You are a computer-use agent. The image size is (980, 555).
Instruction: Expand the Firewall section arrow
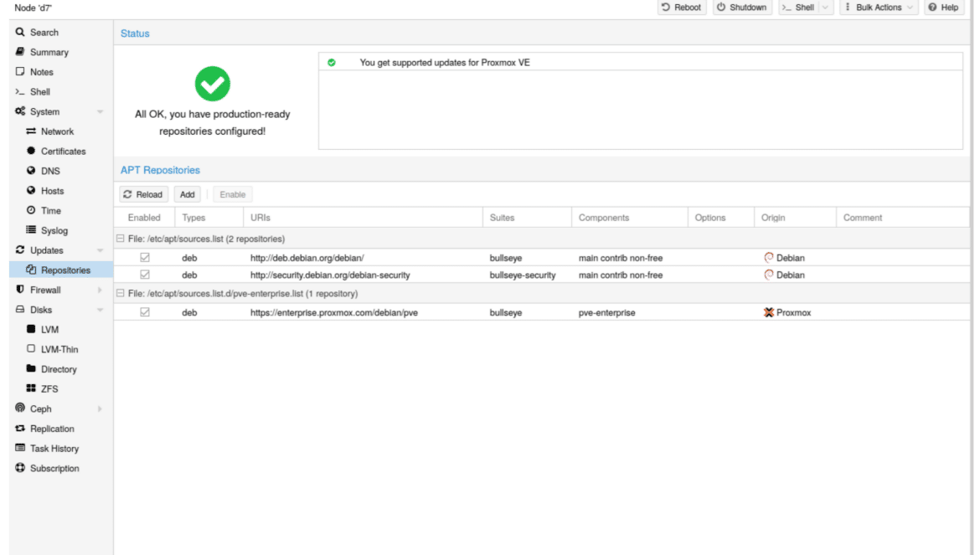100,290
